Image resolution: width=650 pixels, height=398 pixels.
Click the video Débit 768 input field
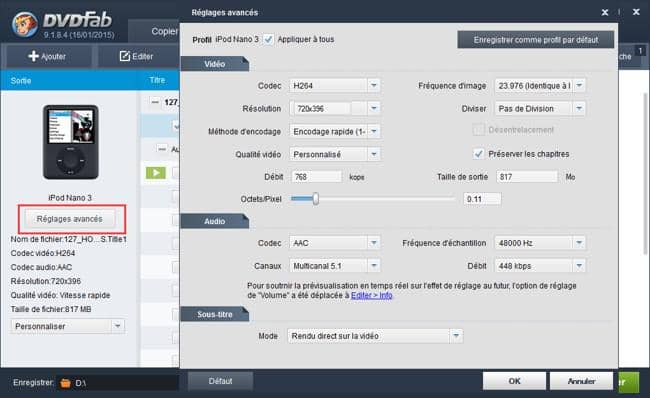point(317,177)
